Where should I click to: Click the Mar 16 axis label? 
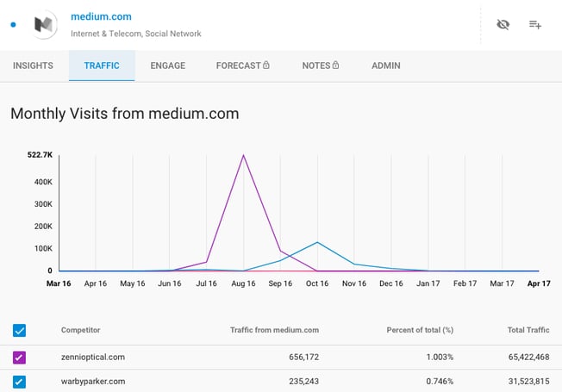(59, 283)
